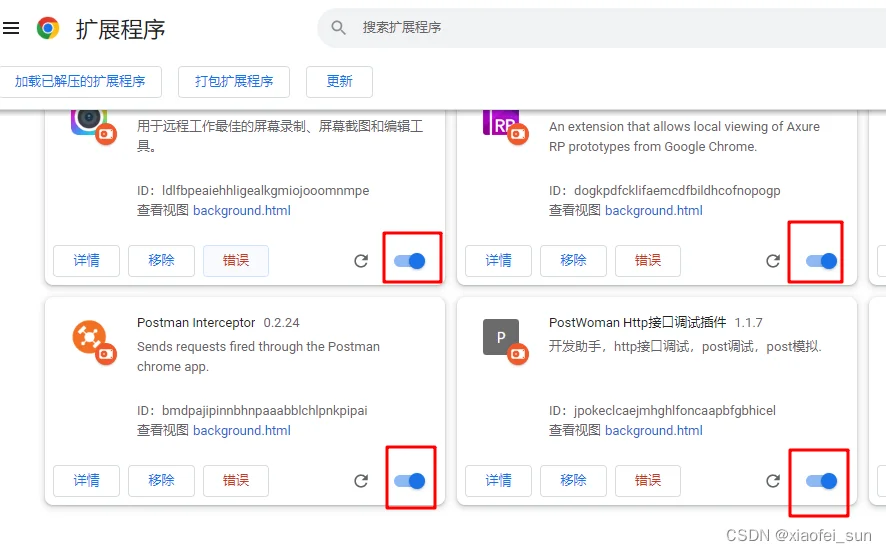886x553 pixels.
Task: View 错误 for Axure RP extension
Action: [648, 260]
